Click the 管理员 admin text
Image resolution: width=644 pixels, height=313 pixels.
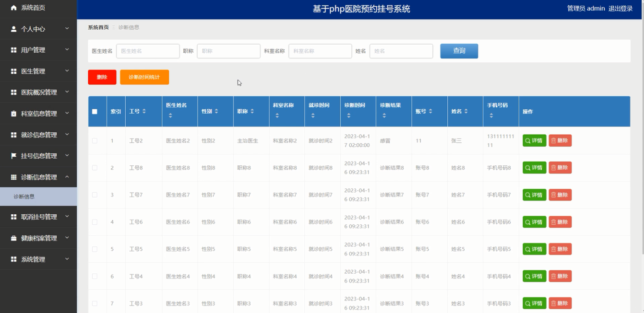[x=586, y=9]
